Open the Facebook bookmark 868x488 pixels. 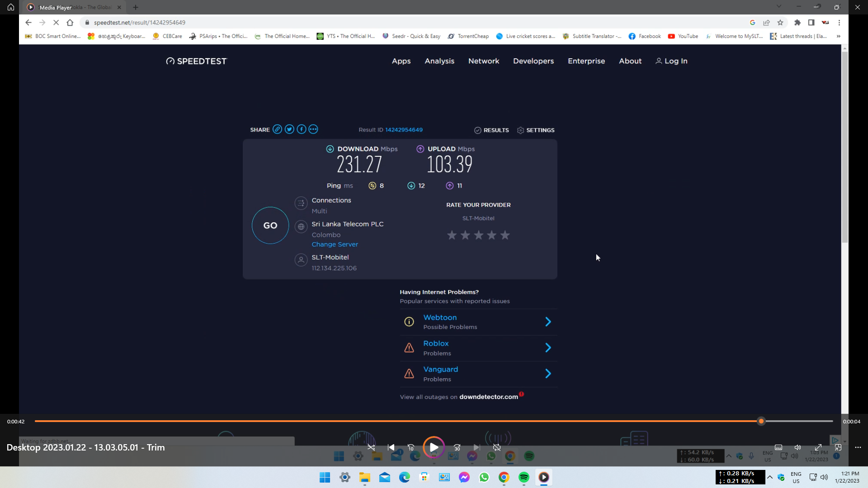(x=645, y=36)
